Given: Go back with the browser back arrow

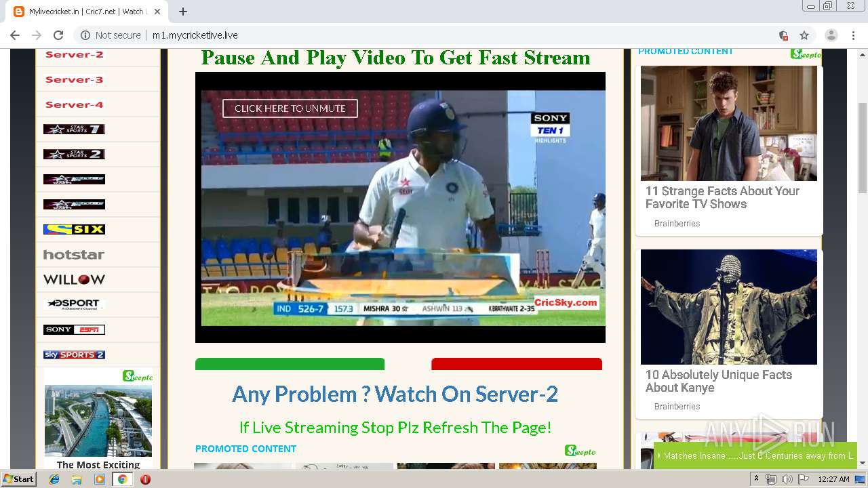Looking at the screenshot, I should [15, 35].
